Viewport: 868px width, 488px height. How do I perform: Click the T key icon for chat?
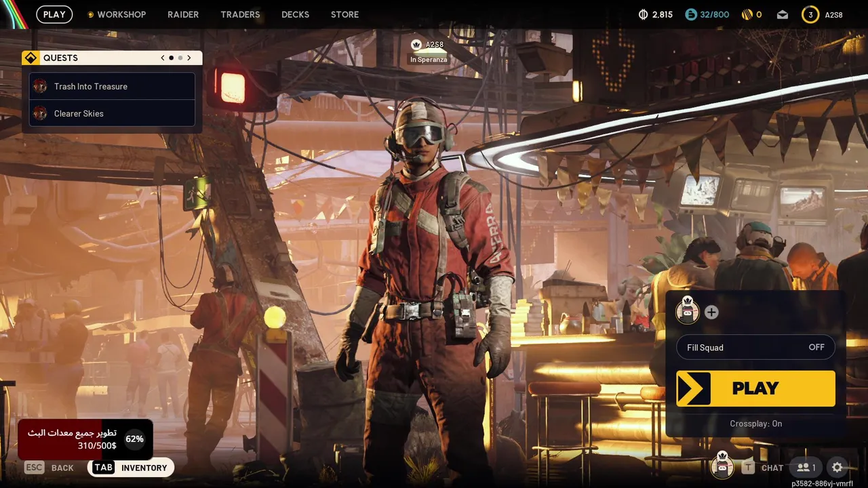tap(748, 468)
